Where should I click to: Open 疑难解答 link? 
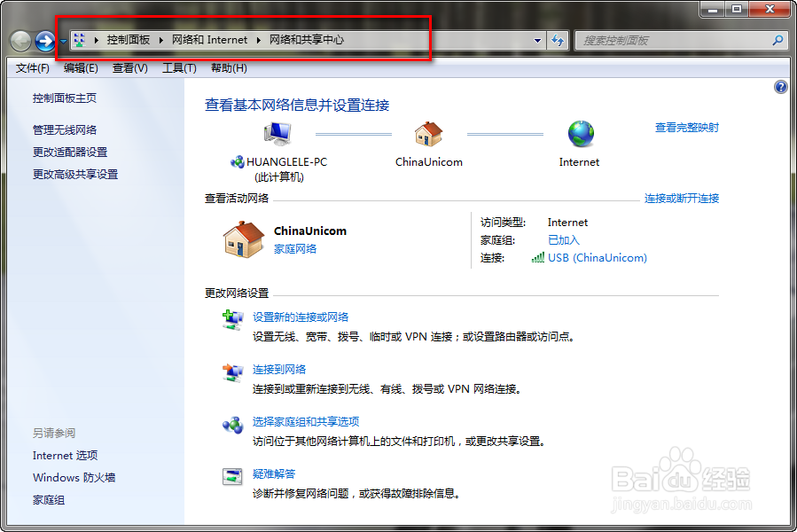(x=274, y=474)
